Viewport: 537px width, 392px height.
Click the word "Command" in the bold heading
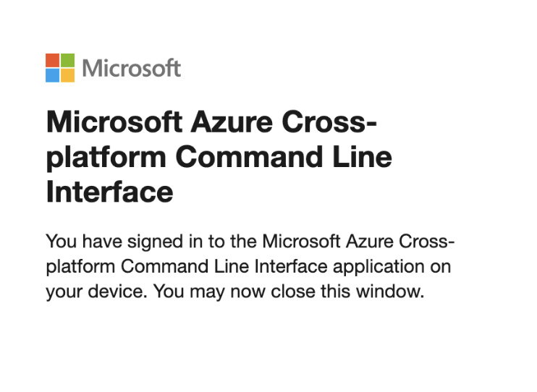tap(249, 157)
